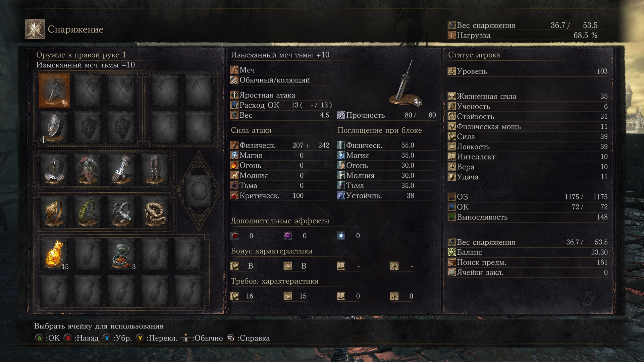The width and height of the screenshot is (644, 362).
Task: Select the golden coiled serpent ring slot
Action: (x=155, y=213)
